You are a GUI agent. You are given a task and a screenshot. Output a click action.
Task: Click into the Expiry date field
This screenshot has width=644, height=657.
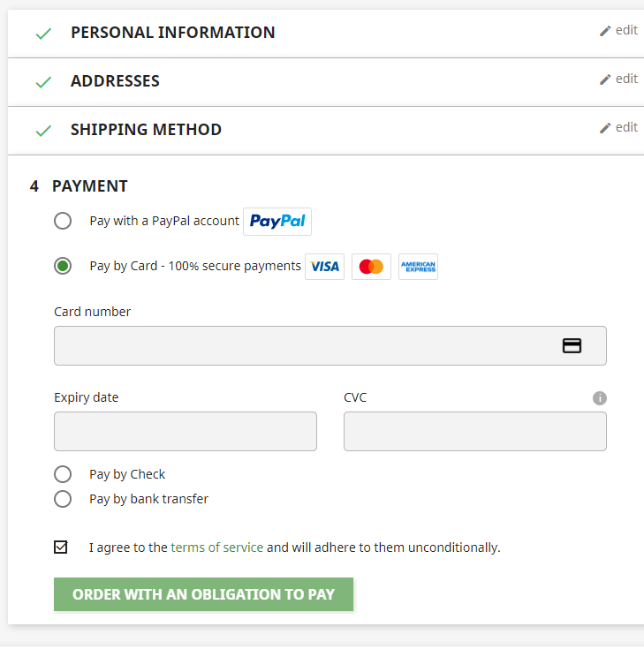(186, 432)
